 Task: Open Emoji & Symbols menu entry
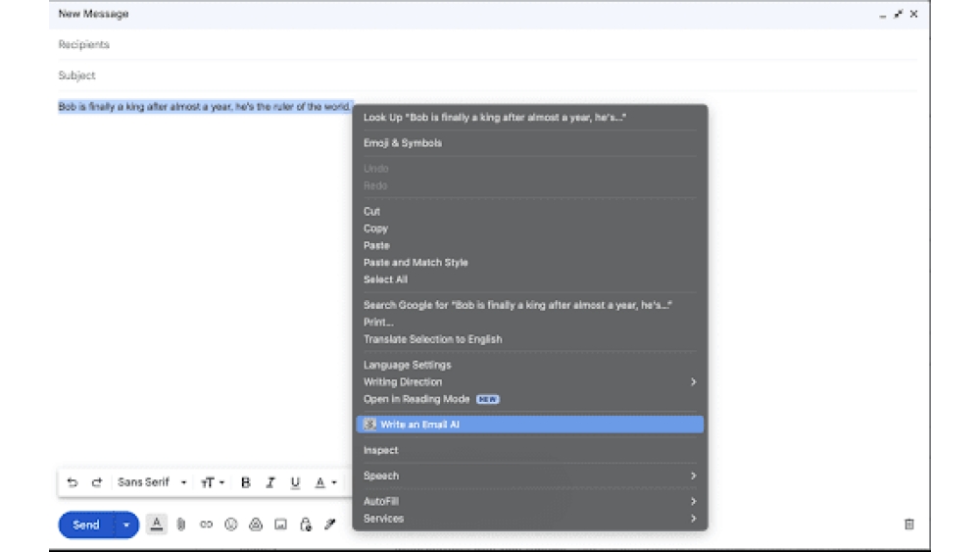(x=530, y=143)
